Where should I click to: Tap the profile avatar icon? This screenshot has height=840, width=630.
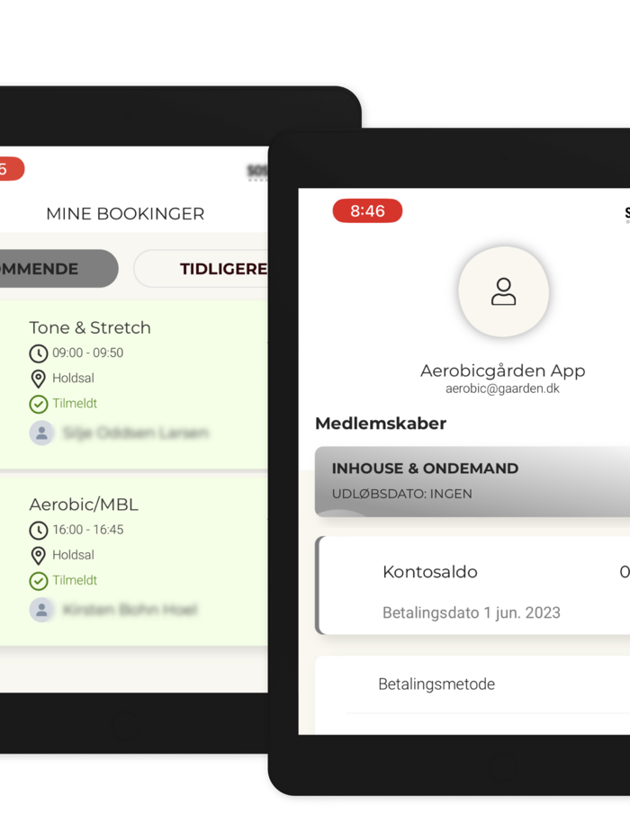point(503,292)
